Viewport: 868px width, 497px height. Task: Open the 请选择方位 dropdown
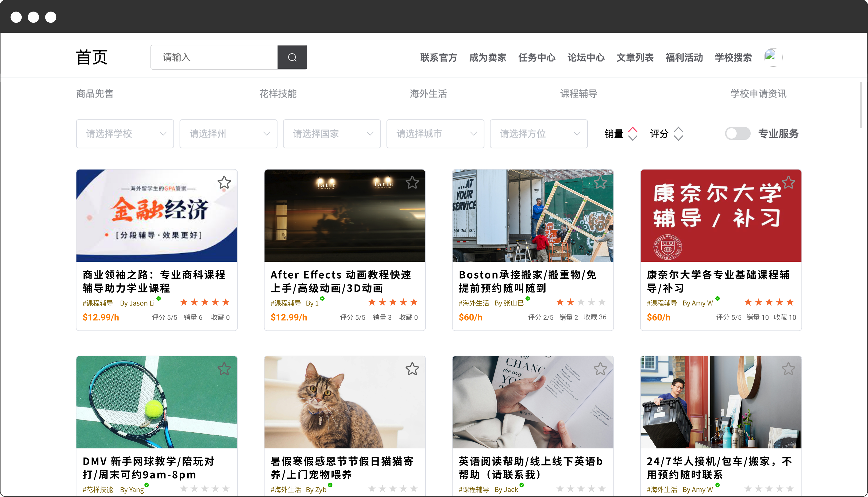click(539, 134)
